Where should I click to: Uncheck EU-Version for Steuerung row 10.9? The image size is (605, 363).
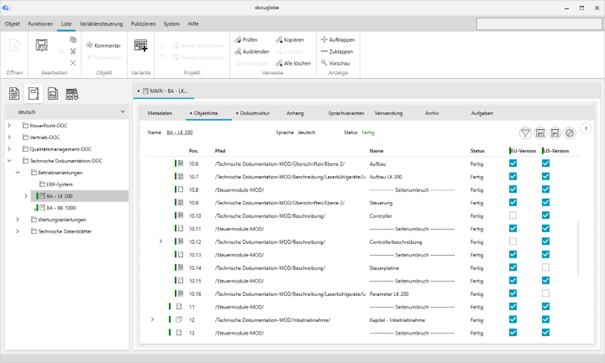pyautogui.click(x=513, y=203)
